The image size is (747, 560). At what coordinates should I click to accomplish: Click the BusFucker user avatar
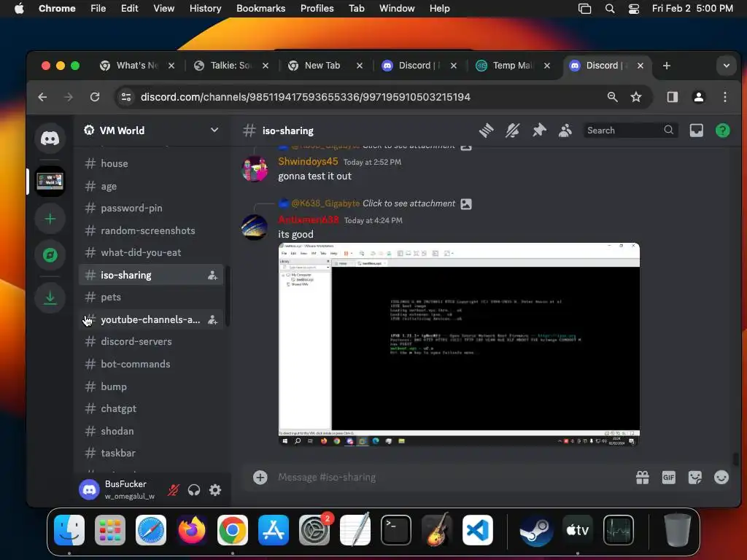(x=89, y=489)
